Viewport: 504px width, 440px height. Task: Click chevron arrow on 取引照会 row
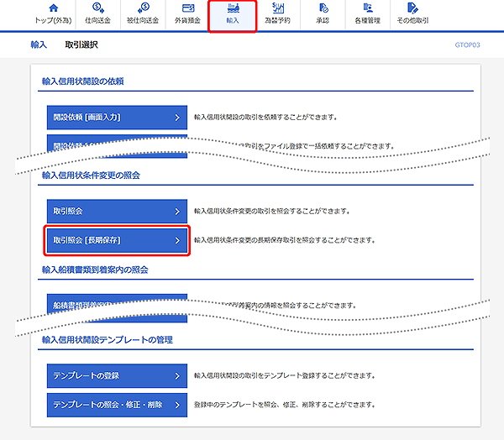coord(177,212)
